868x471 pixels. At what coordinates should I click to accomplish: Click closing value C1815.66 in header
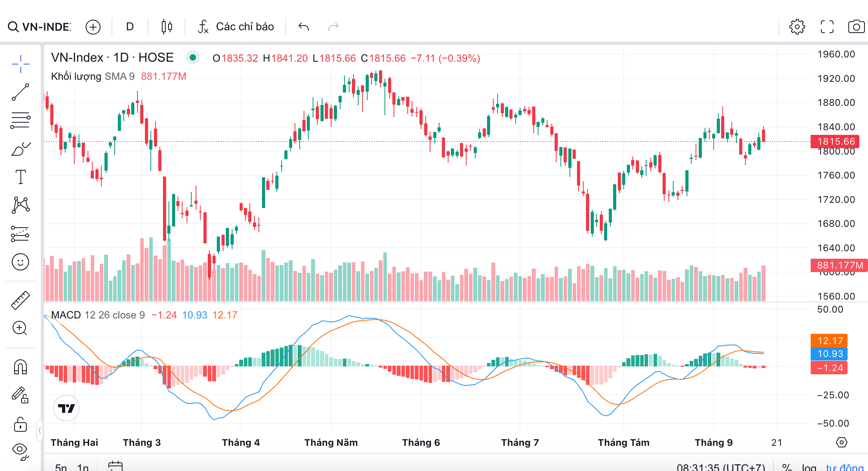[383, 58]
